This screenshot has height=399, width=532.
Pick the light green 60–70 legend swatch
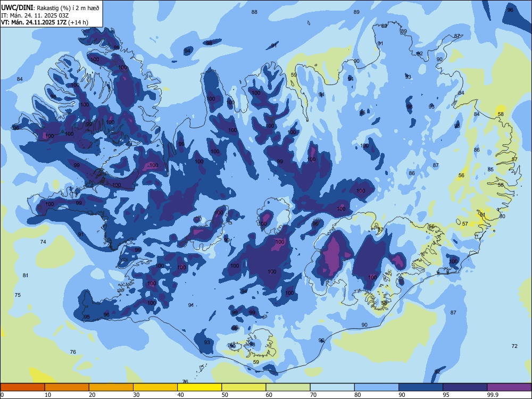pyautogui.click(x=288, y=387)
